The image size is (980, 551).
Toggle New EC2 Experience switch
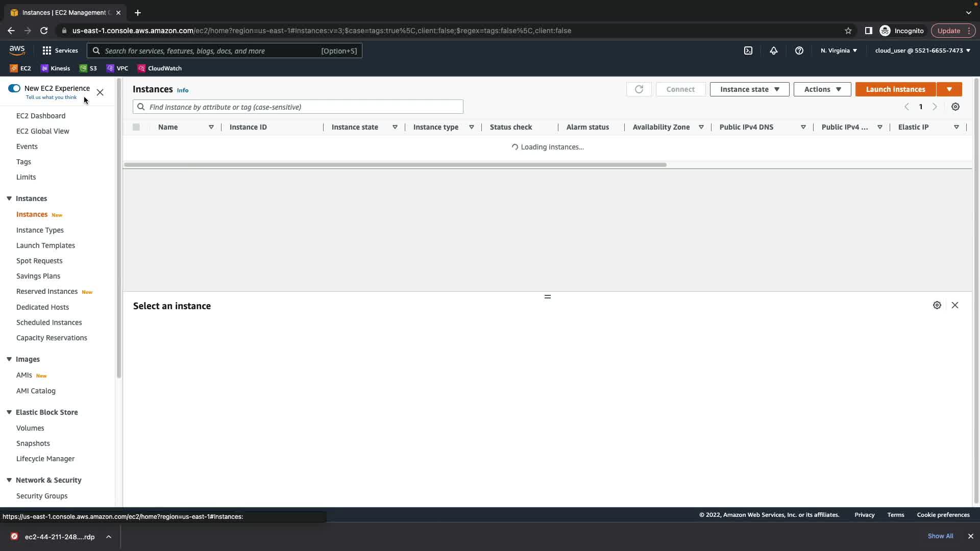[x=14, y=88]
